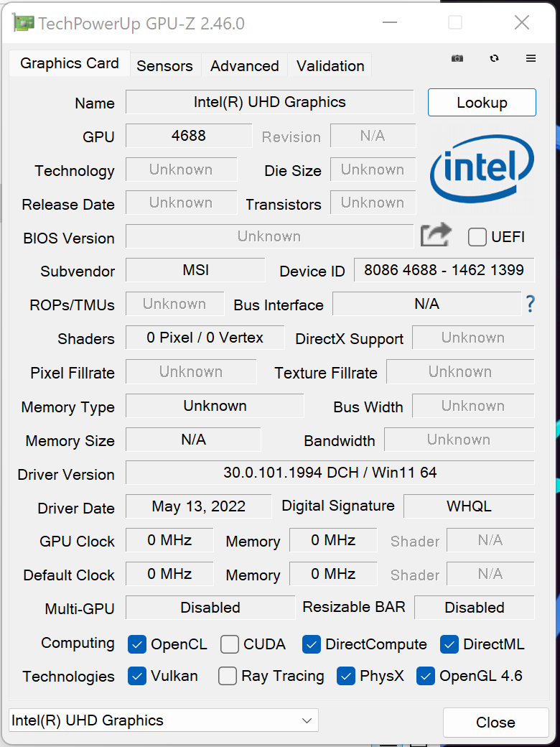Click the Digital Signature WHQL field

pyautogui.click(x=469, y=506)
